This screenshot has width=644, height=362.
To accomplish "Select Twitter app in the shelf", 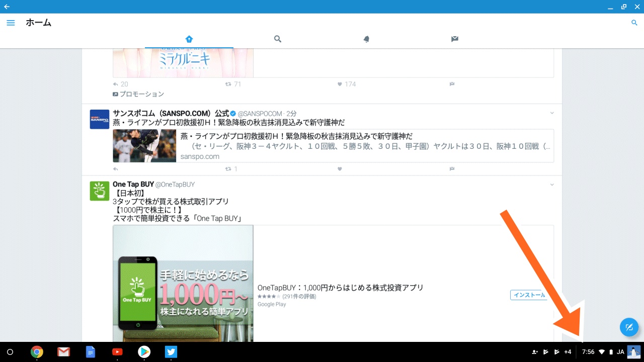I will tap(171, 352).
